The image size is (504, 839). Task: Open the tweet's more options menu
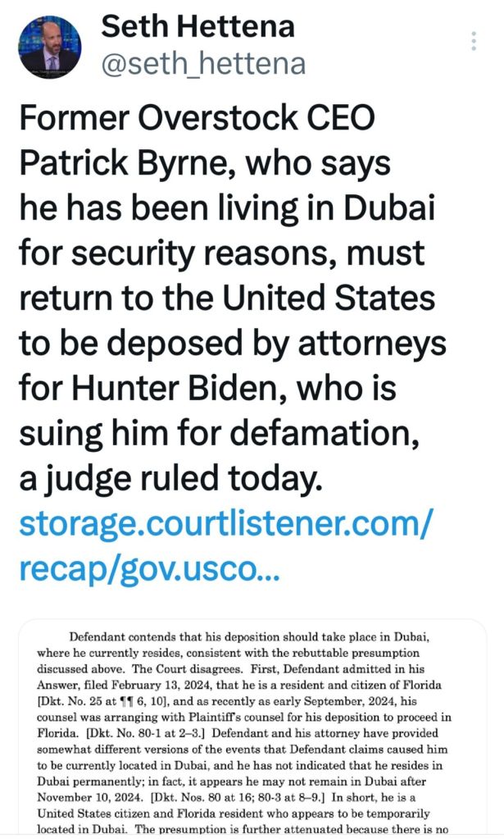[x=474, y=42]
